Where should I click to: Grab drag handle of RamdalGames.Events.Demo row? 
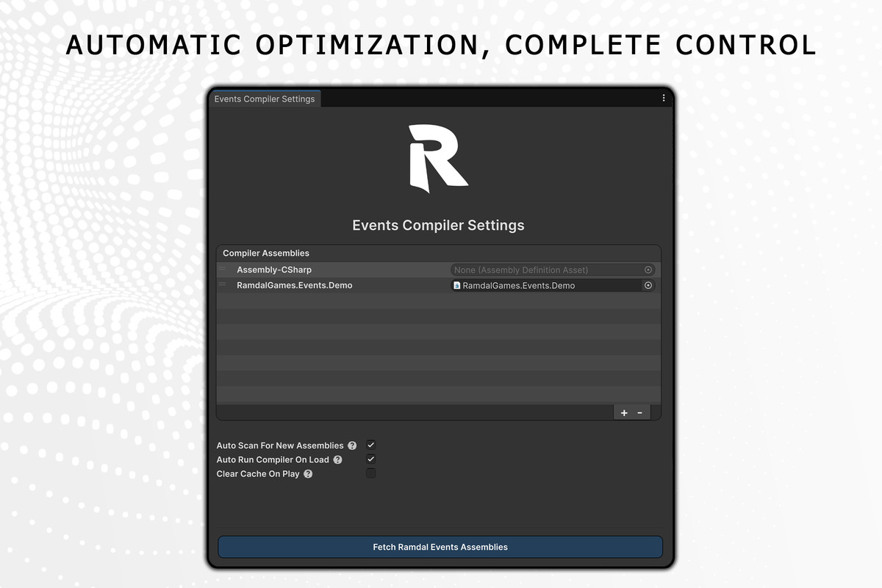click(x=222, y=284)
